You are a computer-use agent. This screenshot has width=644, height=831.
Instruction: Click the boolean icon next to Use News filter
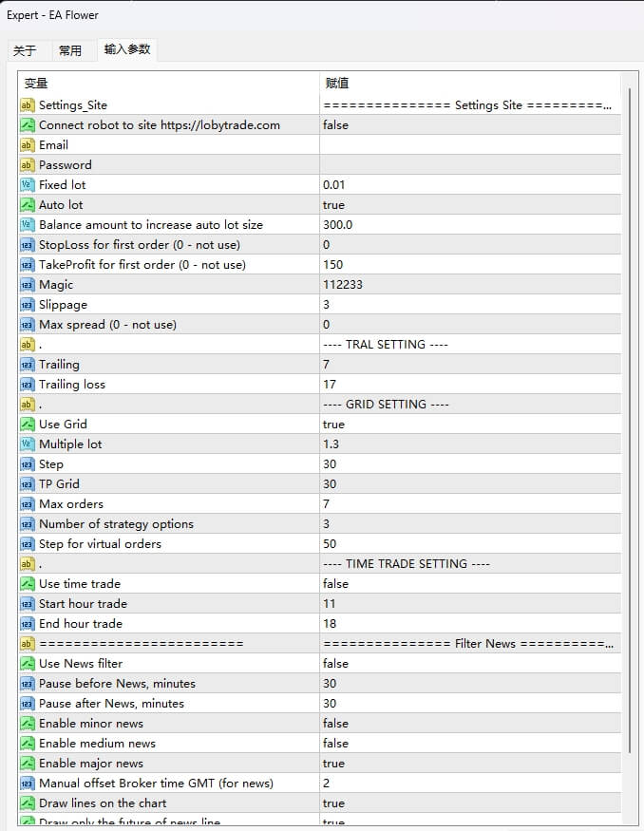(27, 664)
